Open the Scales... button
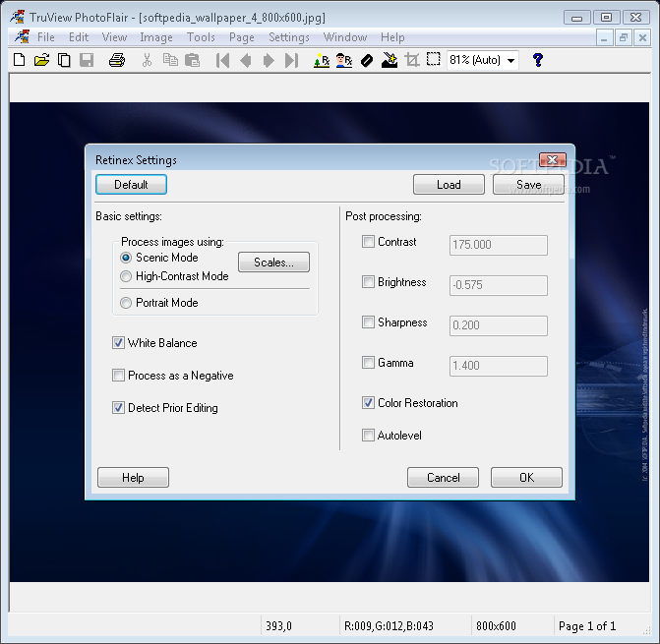The height and width of the screenshot is (644, 660). pyautogui.click(x=274, y=263)
